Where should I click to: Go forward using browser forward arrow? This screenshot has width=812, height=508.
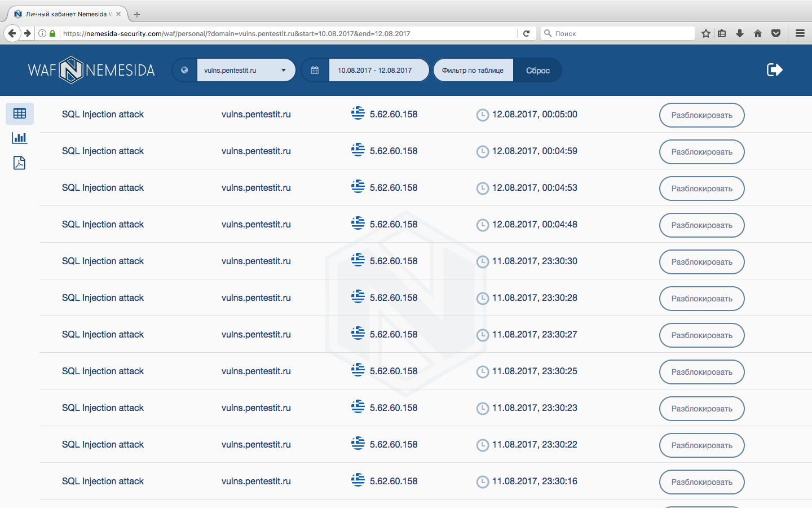coord(27,33)
